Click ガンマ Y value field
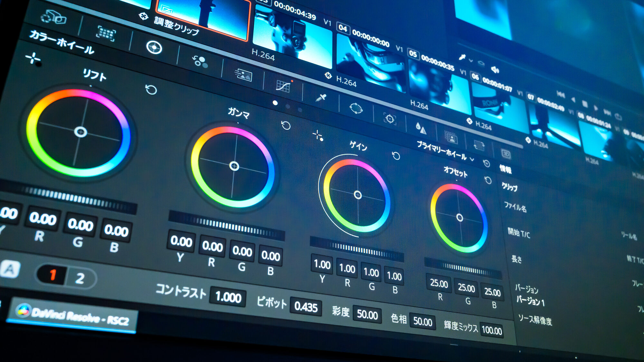 tap(181, 241)
